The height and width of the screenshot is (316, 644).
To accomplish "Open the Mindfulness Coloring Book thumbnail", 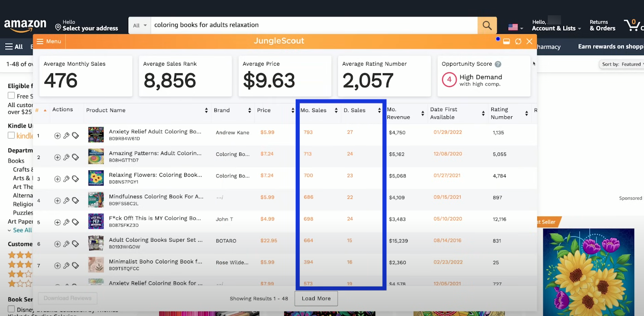I will (x=96, y=200).
